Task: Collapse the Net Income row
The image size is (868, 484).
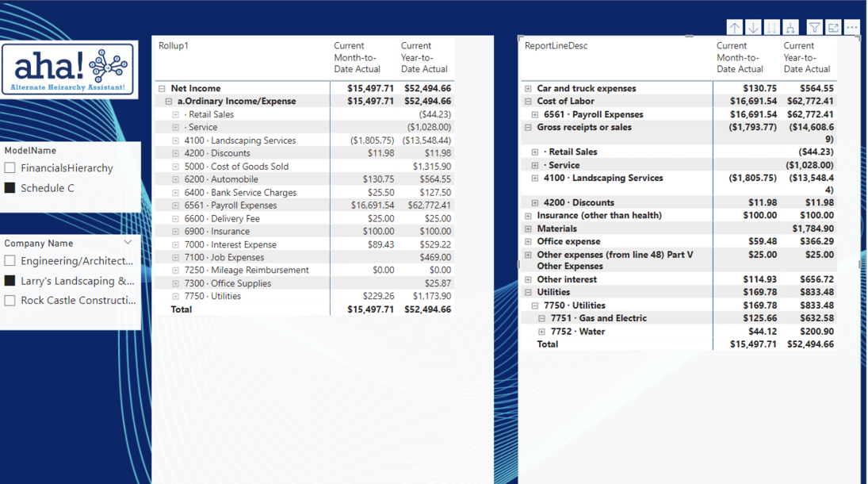Action: click(162, 88)
